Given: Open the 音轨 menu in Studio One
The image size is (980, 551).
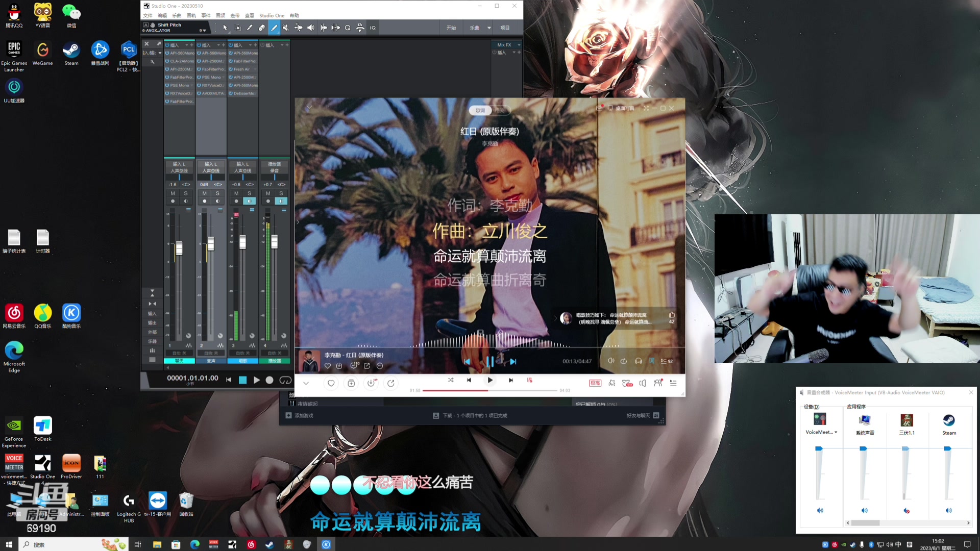Looking at the screenshot, I should click(191, 15).
